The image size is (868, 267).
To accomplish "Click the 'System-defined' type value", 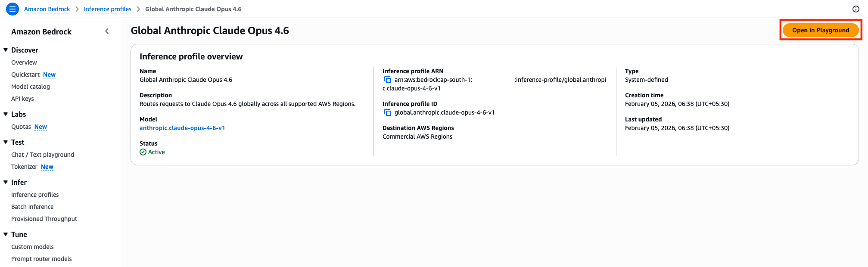I will coord(647,80).
